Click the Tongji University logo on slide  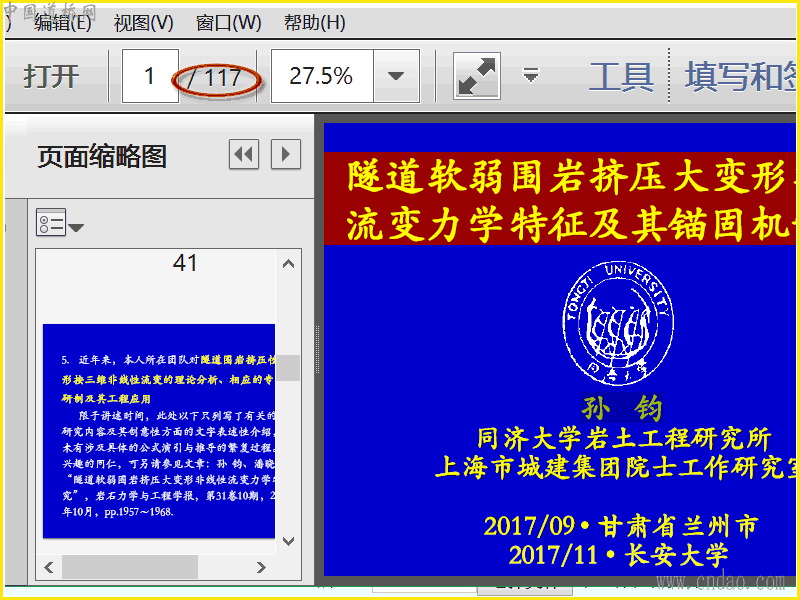coord(617,323)
